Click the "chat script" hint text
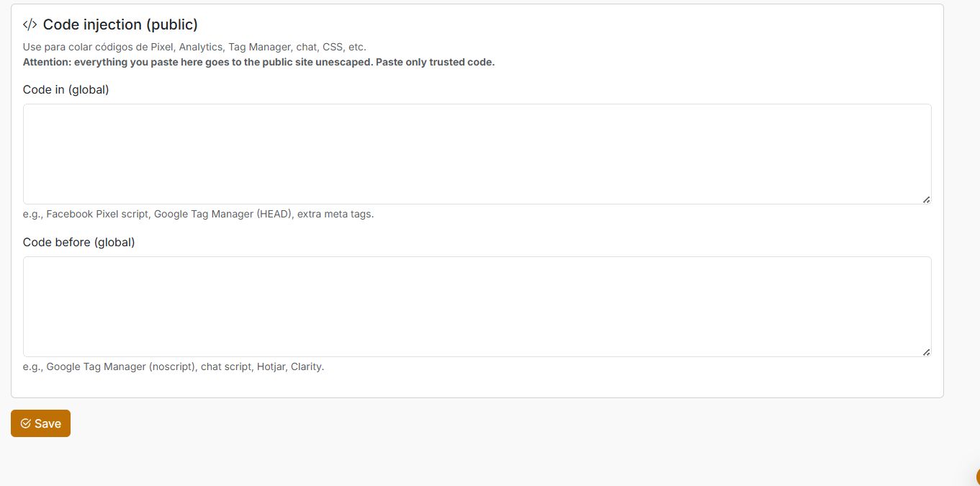Viewport: 980px width, 486px height. pyautogui.click(x=225, y=366)
